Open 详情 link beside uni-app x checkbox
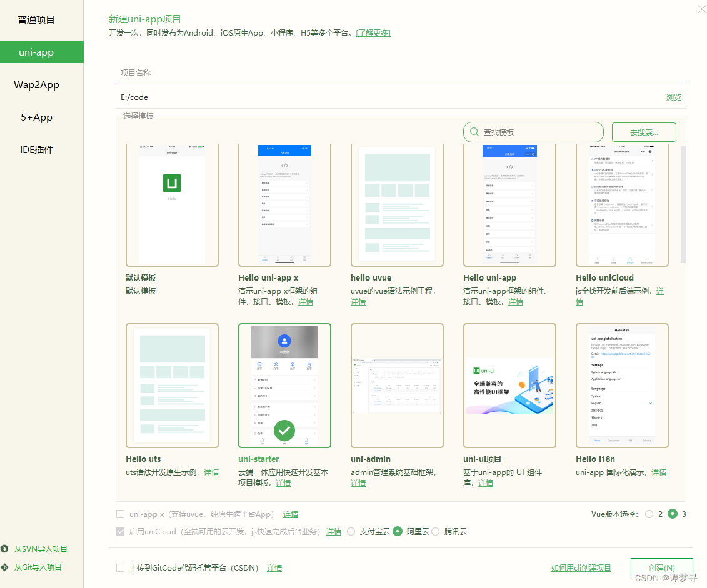The image size is (707, 588). 291,514
